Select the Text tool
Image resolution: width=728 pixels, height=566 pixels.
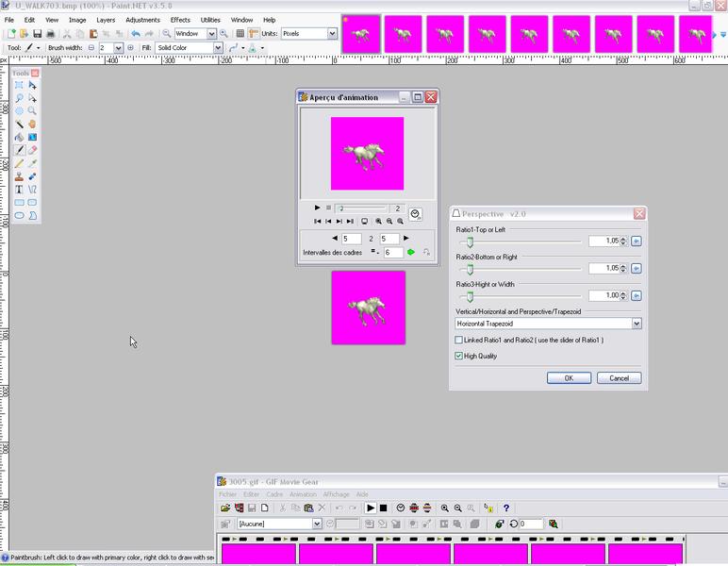tap(19, 190)
